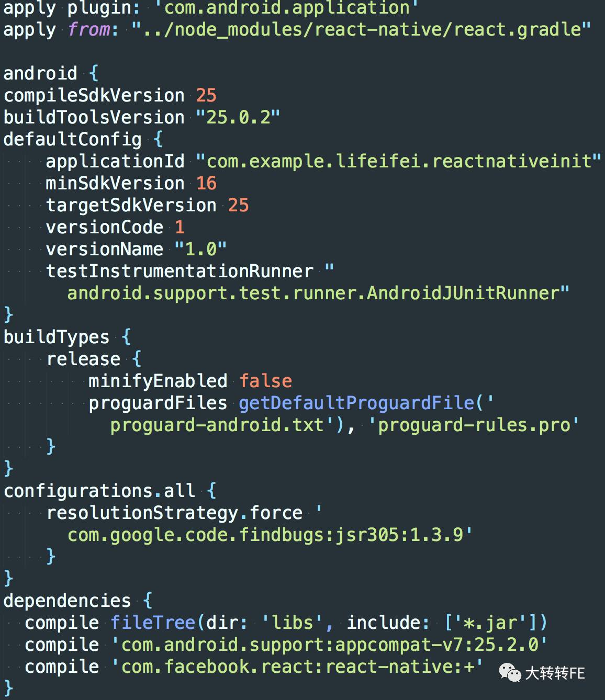Click 'proguard-rules.pro' string

(x=474, y=425)
